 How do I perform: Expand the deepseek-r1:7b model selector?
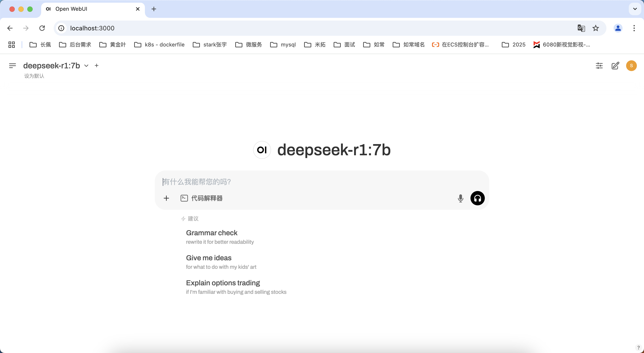[56, 65]
